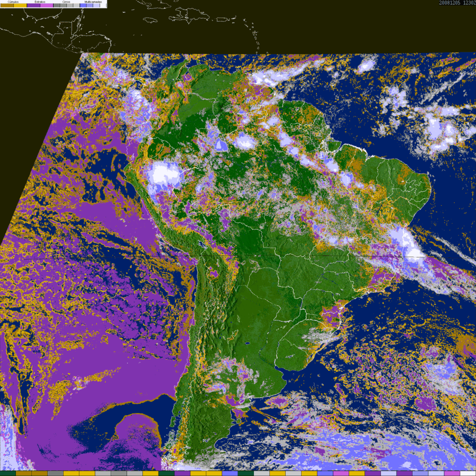This screenshot has width=476, height=476.
Task: Click the pink-magenta Estratos legend swatch
Action: 47,5
